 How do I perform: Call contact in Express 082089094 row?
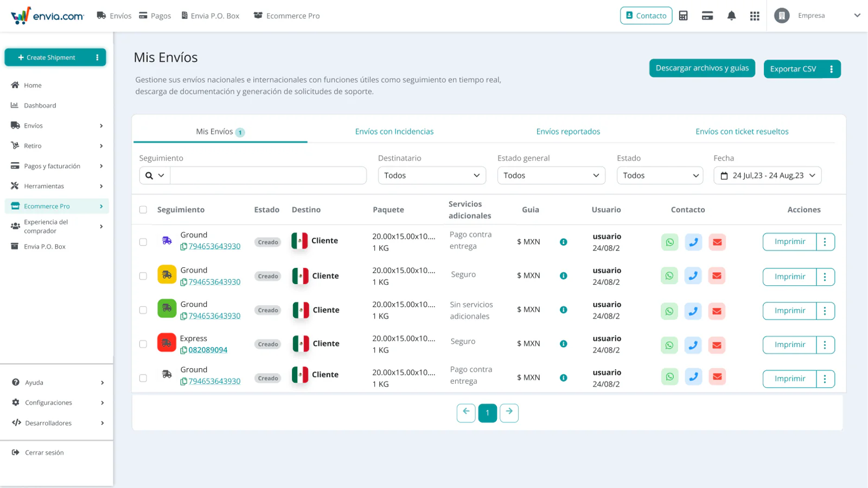pyautogui.click(x=693, y=345)
